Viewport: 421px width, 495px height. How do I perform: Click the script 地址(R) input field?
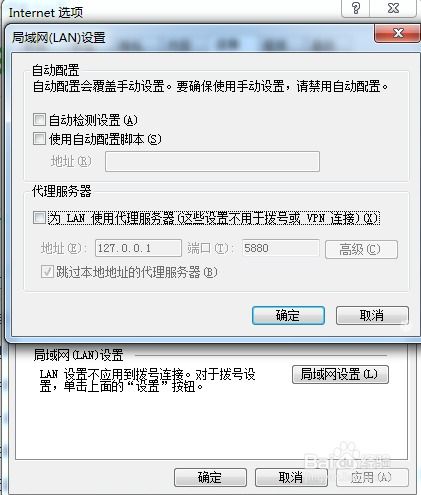pos(212,162)
